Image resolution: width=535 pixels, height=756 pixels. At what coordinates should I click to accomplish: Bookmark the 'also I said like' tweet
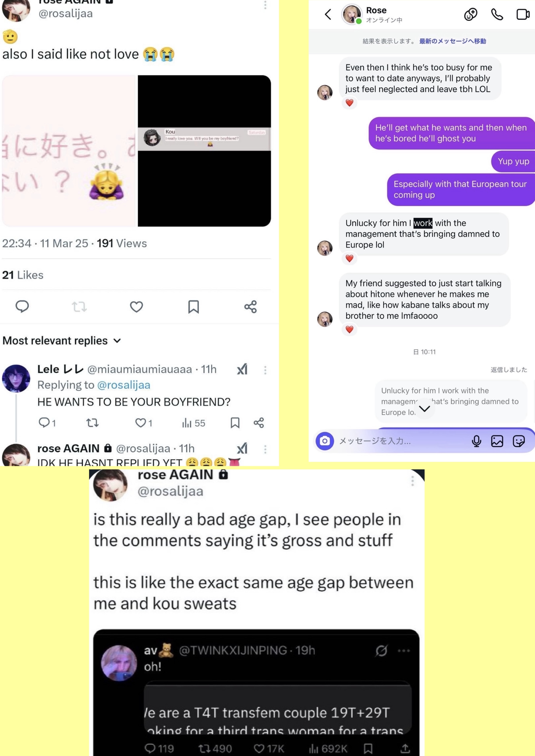[x=193, y=307]
